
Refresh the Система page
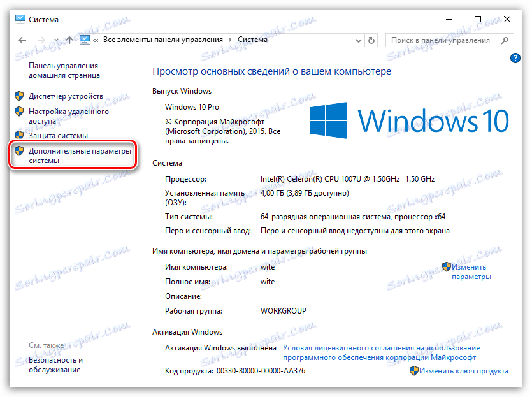(x=371, y=40)
